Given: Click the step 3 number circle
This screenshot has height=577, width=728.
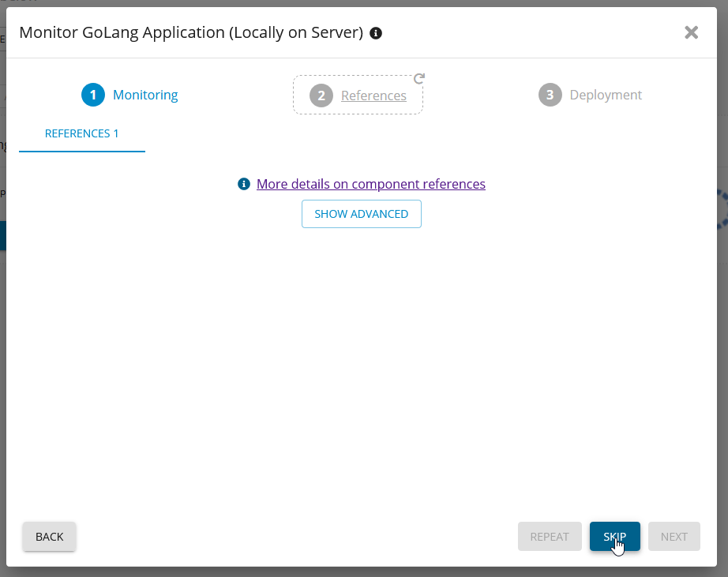Looking at the screenshot, I should 550,95.
